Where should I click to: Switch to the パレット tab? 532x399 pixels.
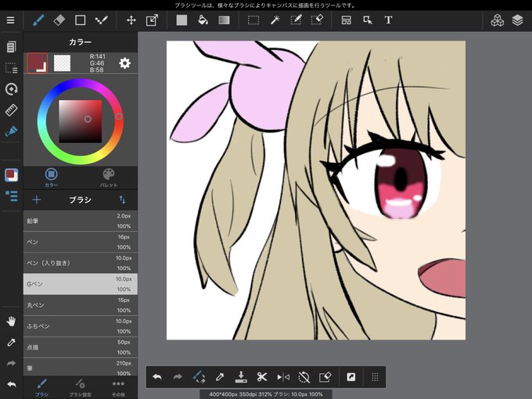coord(109,178)
